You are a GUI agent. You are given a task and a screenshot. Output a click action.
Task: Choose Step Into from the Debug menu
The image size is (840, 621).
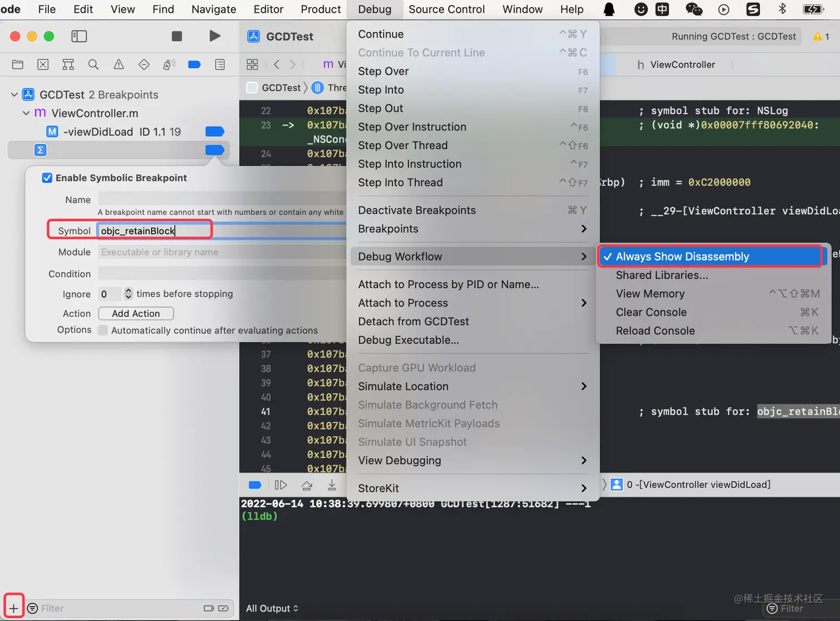(x=473, y=89)
